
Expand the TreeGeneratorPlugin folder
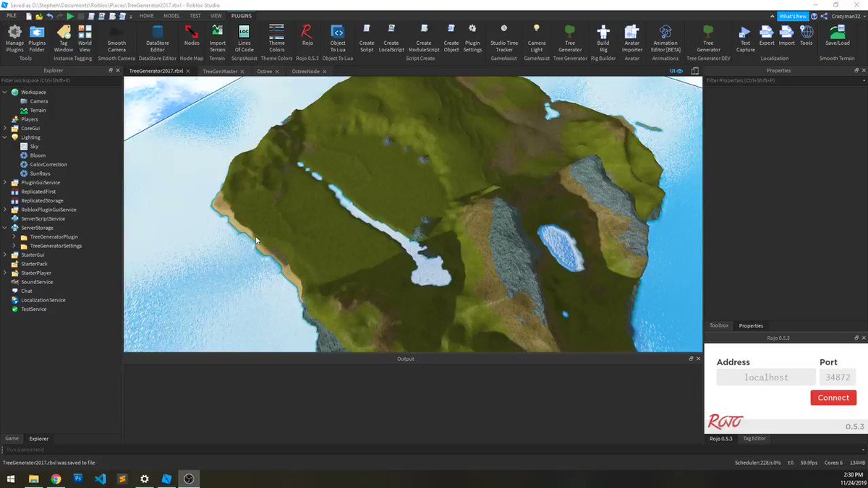[14, 237]
